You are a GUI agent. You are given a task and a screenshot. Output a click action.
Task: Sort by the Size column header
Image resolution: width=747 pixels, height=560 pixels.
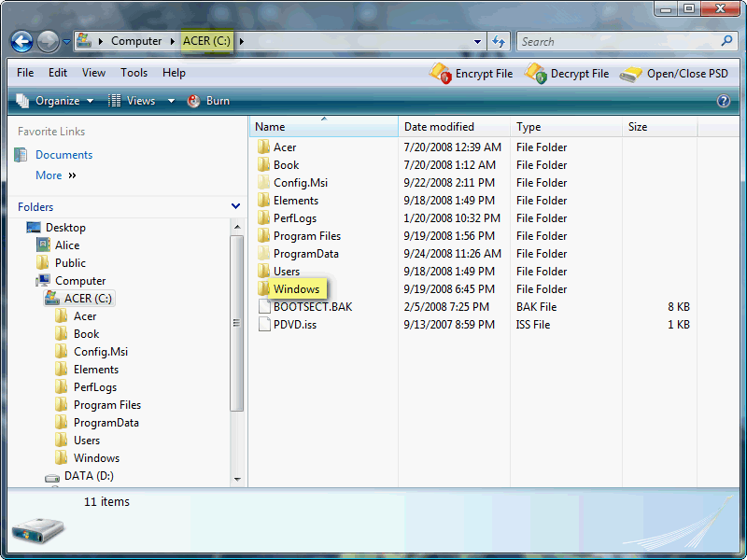tap(660, 127)
